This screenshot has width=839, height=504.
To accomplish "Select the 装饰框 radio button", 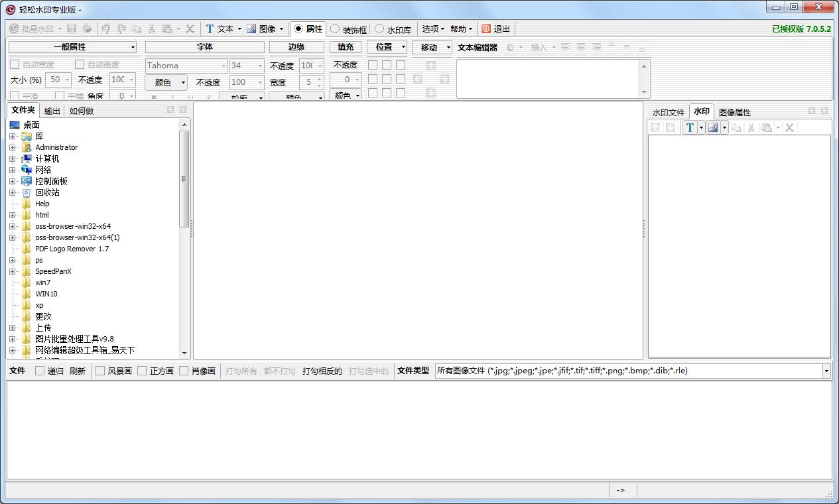I will click(x=335, y=29).
